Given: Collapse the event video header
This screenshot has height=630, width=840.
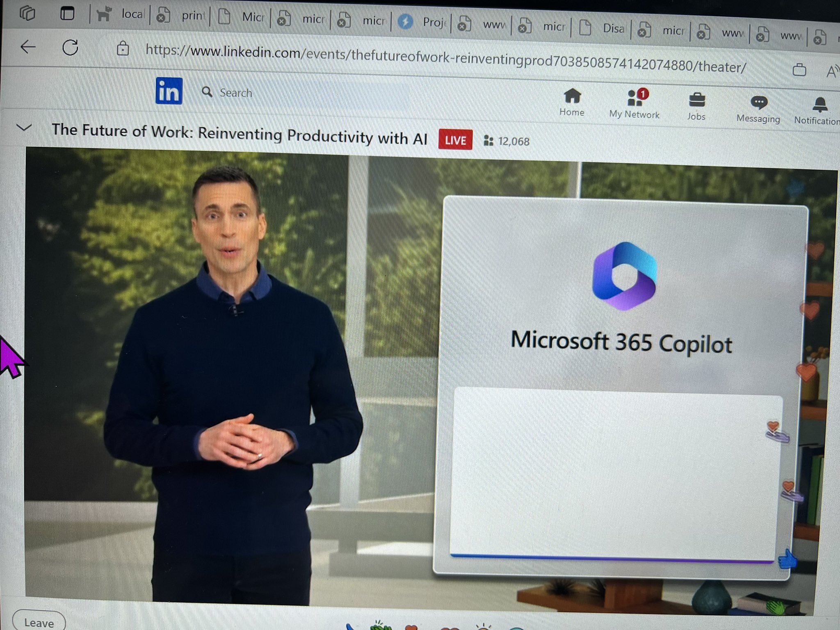Looking at the screenshot, I should point(25,128).
